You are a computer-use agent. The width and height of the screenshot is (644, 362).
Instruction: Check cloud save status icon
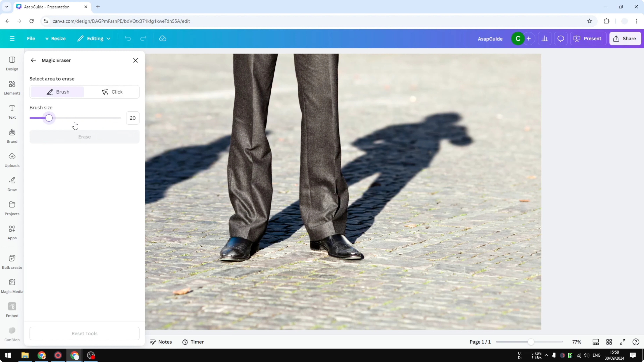pyautogui.click(x=163, y=38)
